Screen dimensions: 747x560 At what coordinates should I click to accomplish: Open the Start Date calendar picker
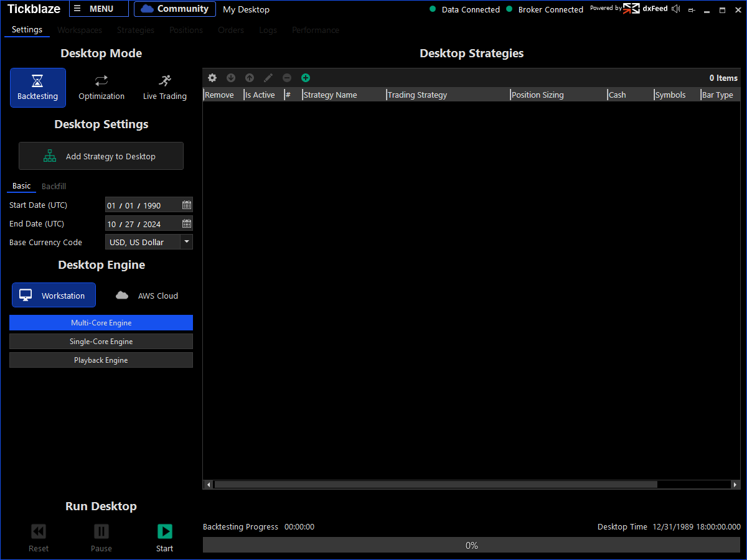point(187,205)
